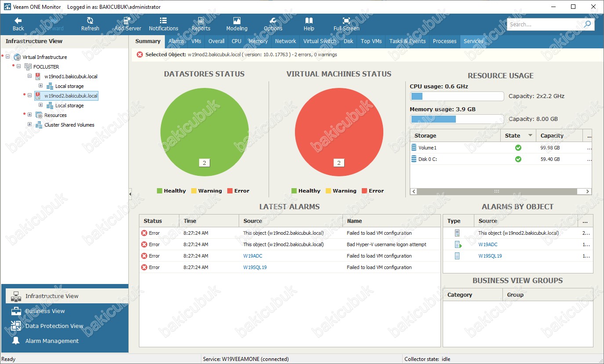Click the red virtual machines pie chart

(339, 132)
